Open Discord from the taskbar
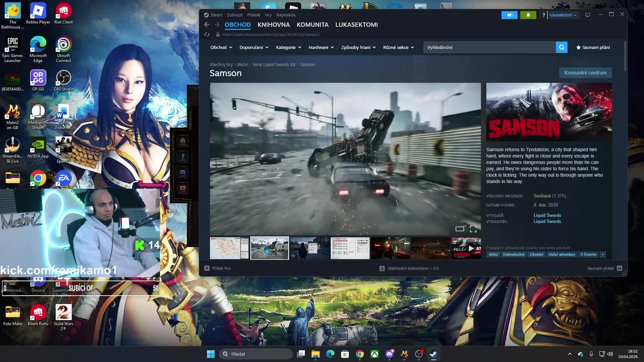This screenshot has height=362, width=644. click(389, 354)
